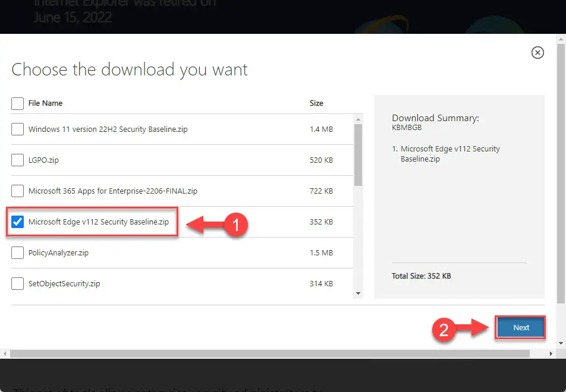Click the file list vertical scrollbar thumb
This screenshot has height=392, width=566.
(x=358, y=155)
